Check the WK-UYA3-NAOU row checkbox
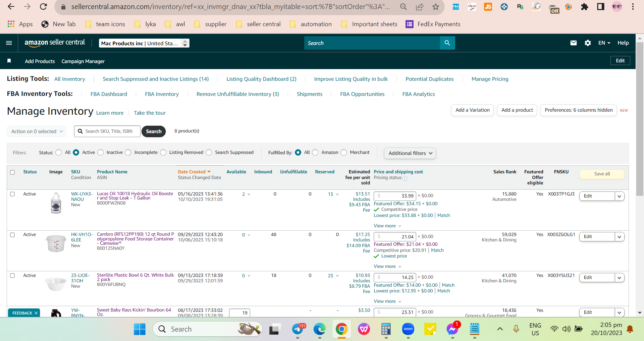This screenshot has width=644, height=341. point(12,194)
